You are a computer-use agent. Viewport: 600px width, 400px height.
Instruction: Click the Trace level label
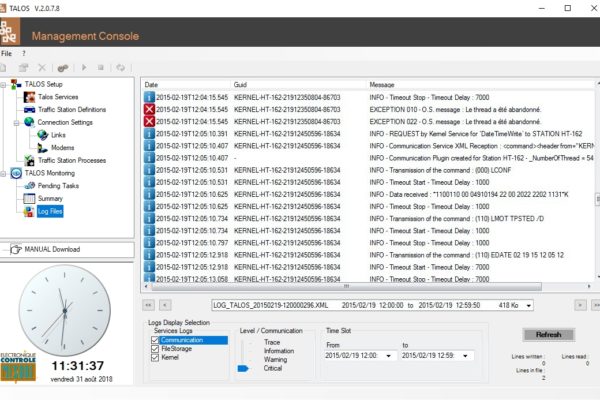click(272, 342)
